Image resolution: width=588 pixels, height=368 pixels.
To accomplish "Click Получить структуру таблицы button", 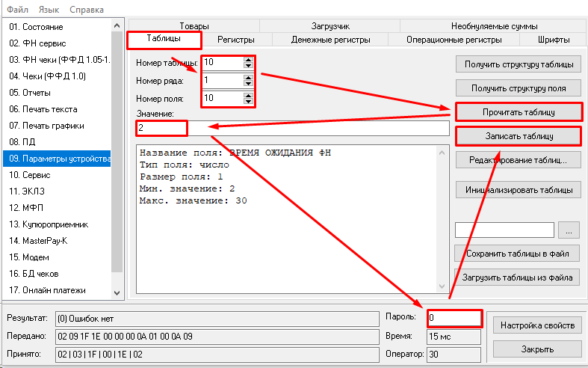I will (518, 65).
